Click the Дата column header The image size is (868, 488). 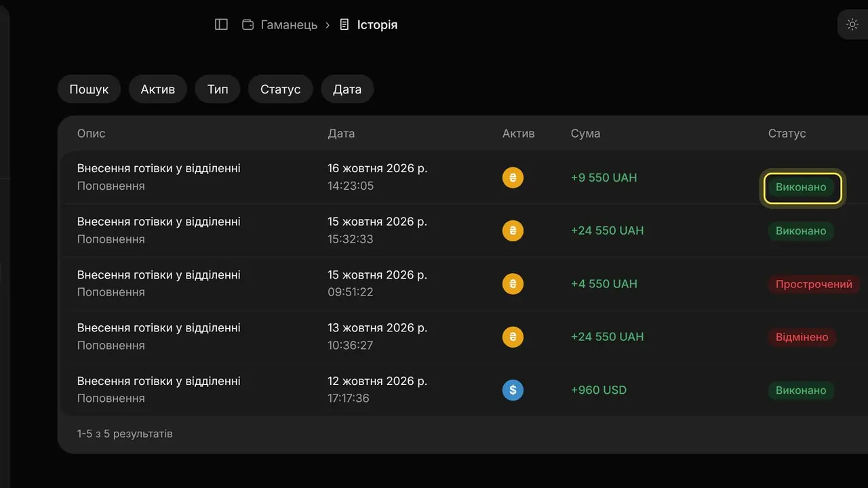(341, 134)
